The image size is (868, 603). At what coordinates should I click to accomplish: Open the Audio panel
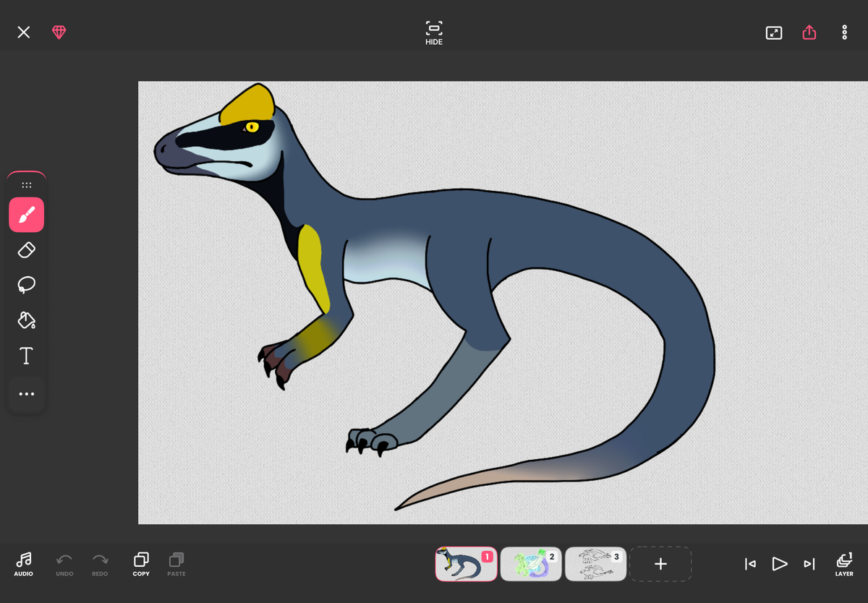tap(23, 564)
